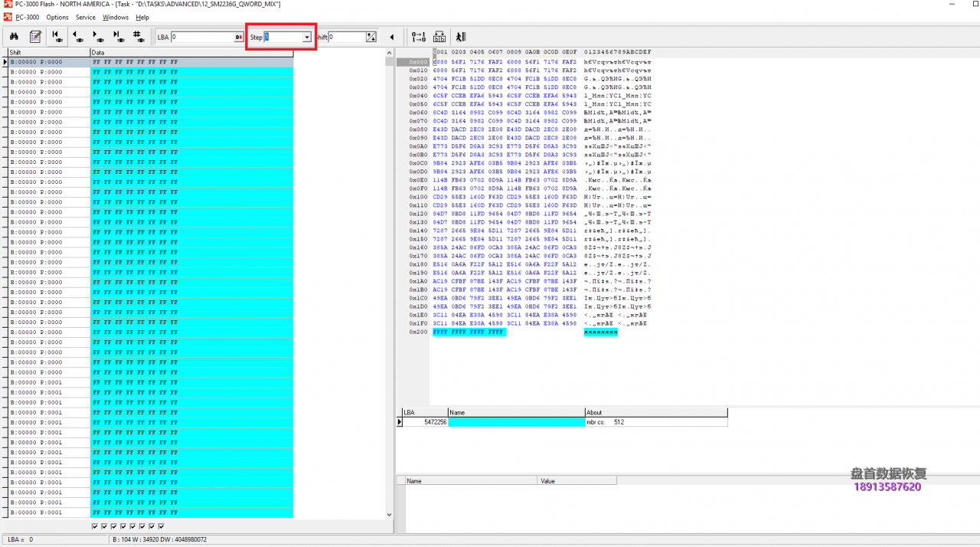980x547 pixels.
Task: Click the byte swap toolbar icon
Action: [439, 37]
